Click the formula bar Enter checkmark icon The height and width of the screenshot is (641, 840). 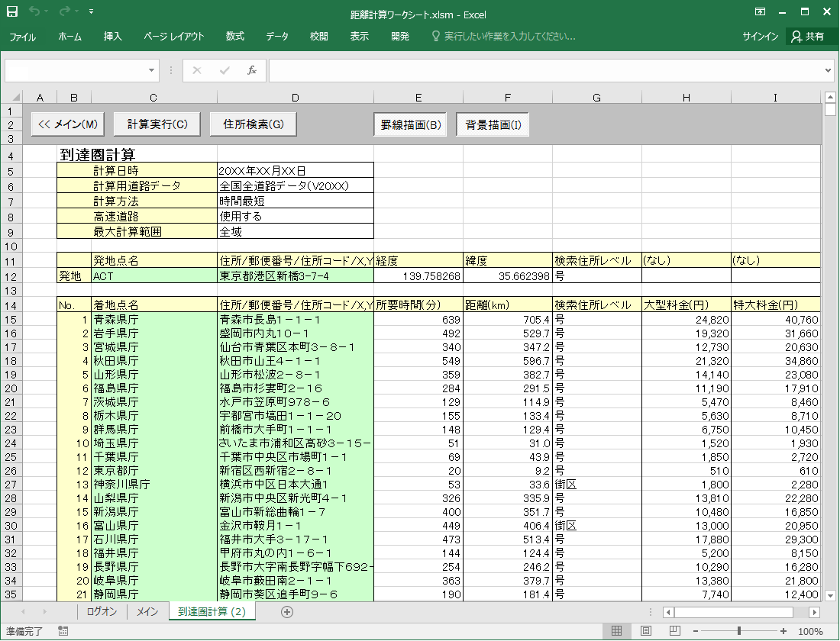point(225,70)
